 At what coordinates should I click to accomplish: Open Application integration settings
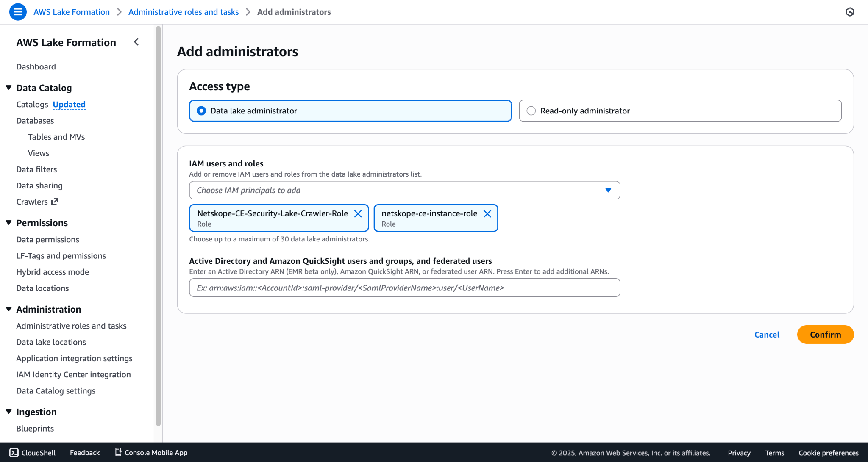click(74, 359)
